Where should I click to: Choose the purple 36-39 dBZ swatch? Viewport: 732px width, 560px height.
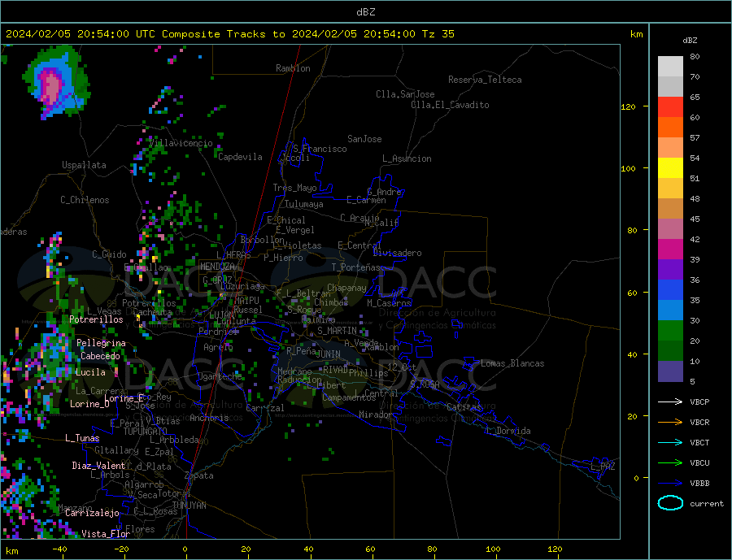(x=670, y=270)
